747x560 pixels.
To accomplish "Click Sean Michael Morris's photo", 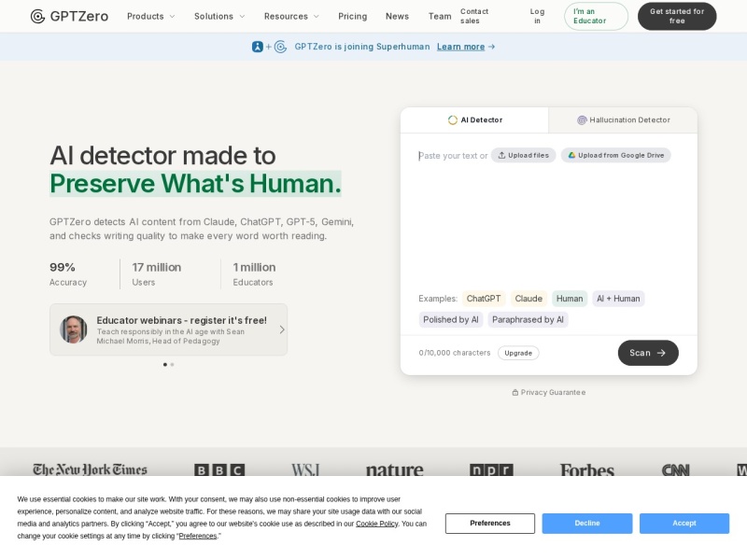I will tap(74, 329).
